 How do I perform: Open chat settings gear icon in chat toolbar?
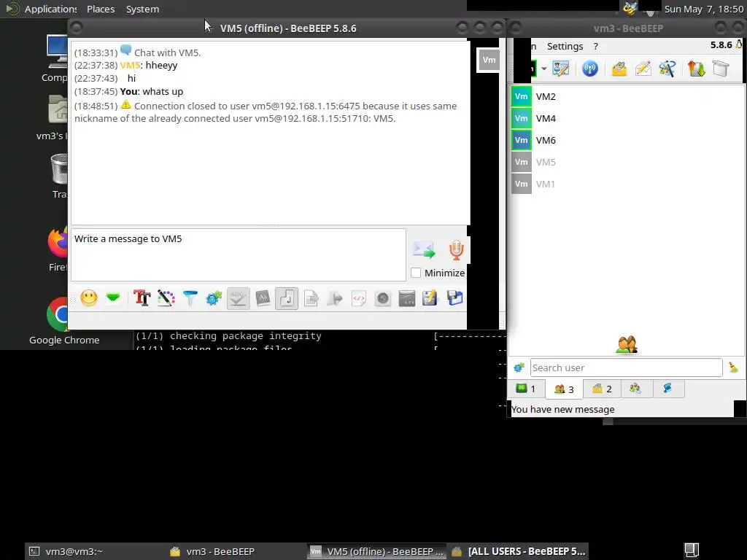pyautogui.click(x=214, y=298)
